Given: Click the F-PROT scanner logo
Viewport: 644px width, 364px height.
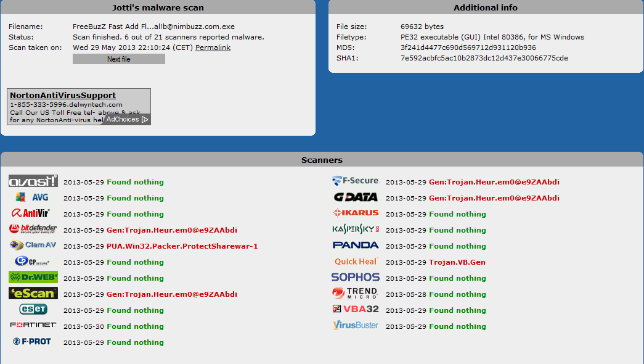Looking at the screenshot, I should point(32,341).
